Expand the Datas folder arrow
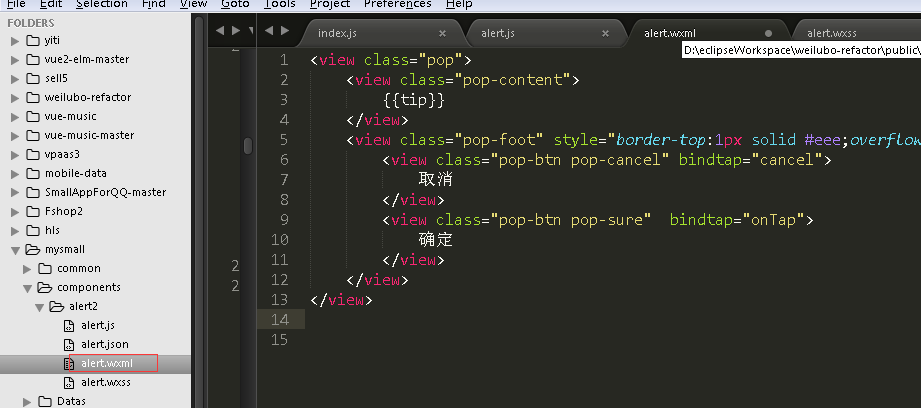921x408 pixels. coord(28,401)
